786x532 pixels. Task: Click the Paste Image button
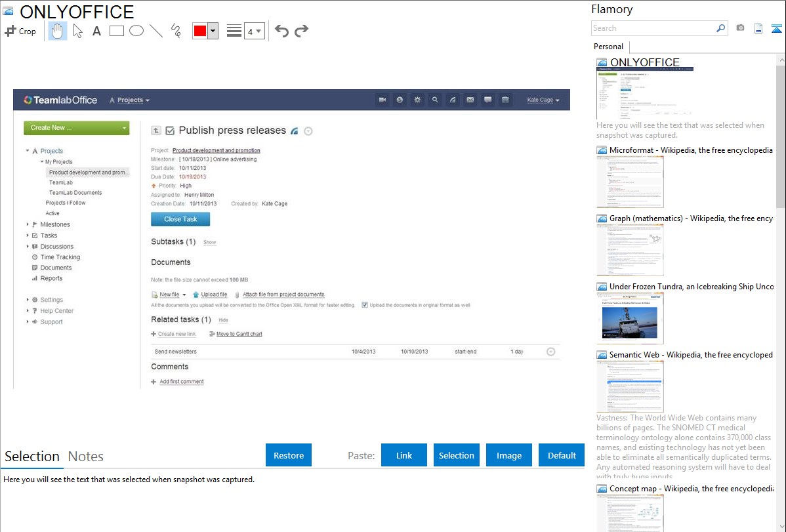pyautogui.click(x=509, y=455)
